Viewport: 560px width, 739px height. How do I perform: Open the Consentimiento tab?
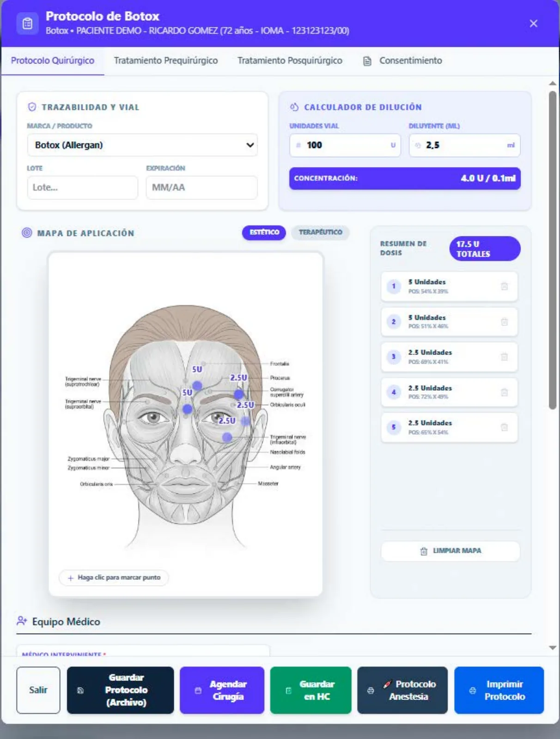pyautogui.click(x=402, y=61)
